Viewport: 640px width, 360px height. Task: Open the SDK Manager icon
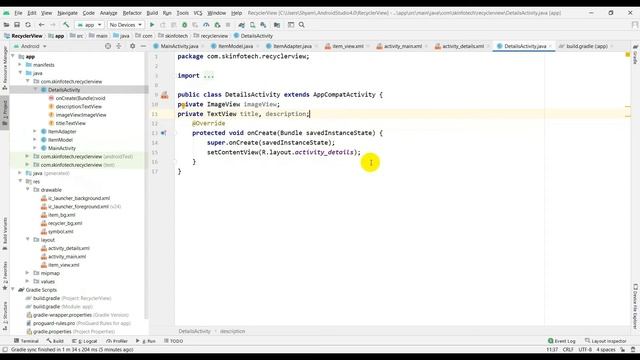(263, 25)
